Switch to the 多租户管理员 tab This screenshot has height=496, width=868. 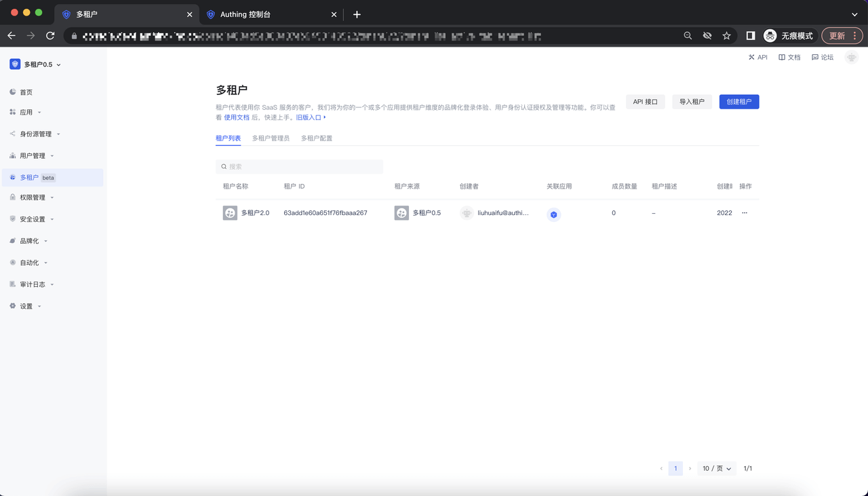click(x=271, y=138)
